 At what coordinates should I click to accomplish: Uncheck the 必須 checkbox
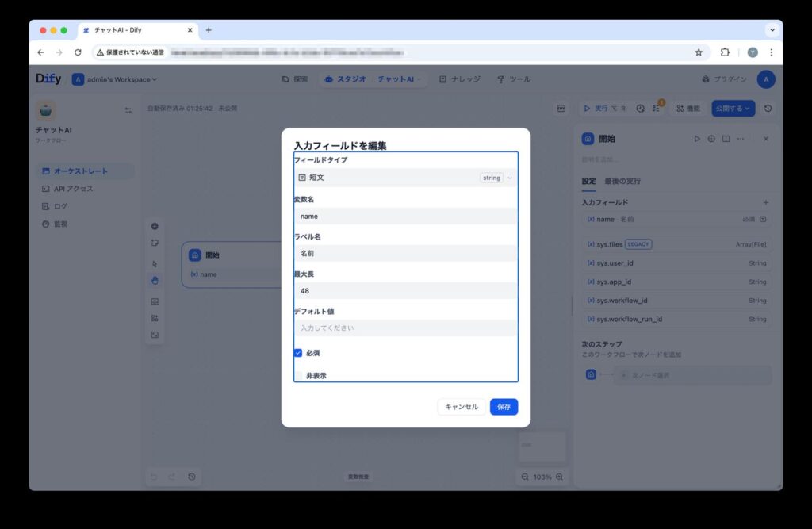(298, 353)
